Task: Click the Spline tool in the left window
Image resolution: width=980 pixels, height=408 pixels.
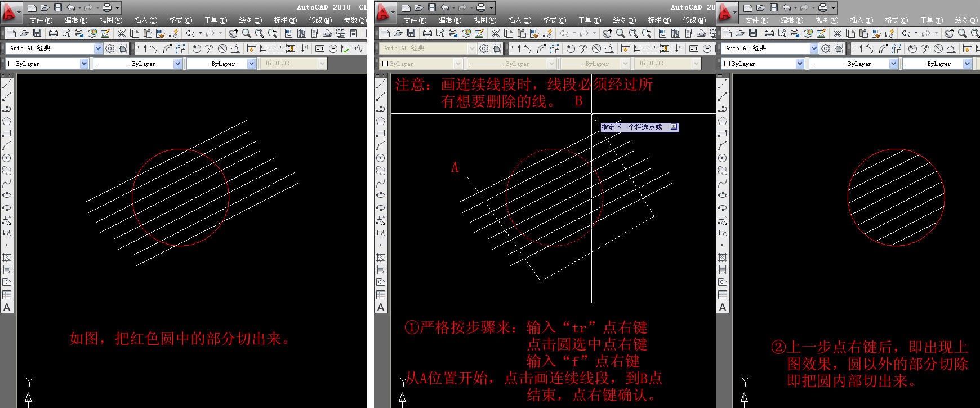Action: (x=7, y=183)
